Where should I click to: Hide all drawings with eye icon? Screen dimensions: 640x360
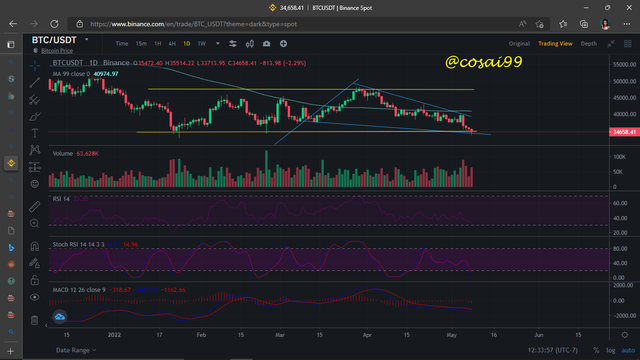[x=35, y=297]
